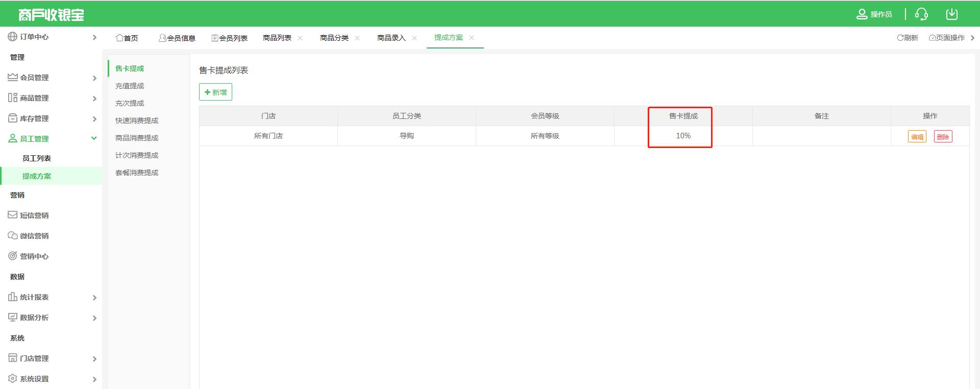Switch to the 首页 tab
The width and height of the screenshot is (980, 389).
click(x=127, y=38)
